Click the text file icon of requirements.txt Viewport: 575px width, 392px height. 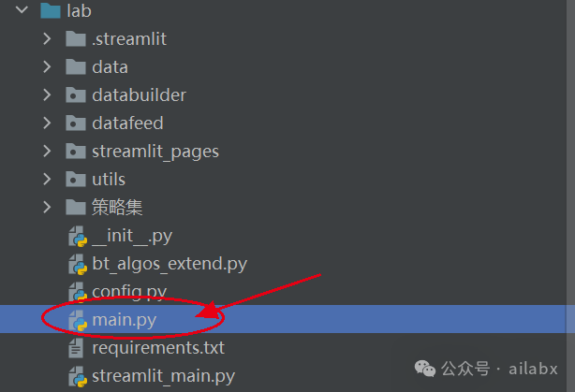(76, 348)
